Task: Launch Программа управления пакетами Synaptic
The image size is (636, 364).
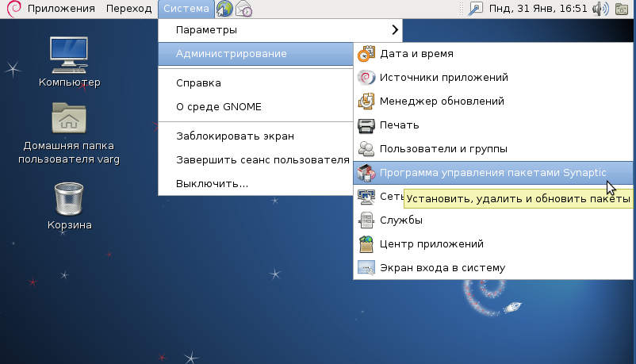Action: coord(492,172)
